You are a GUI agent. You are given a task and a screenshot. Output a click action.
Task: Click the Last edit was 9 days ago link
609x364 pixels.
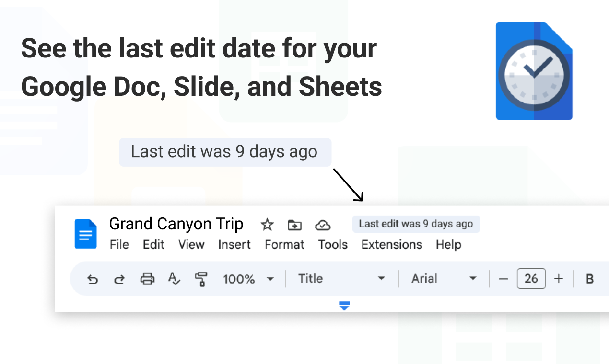coord(416,224)
